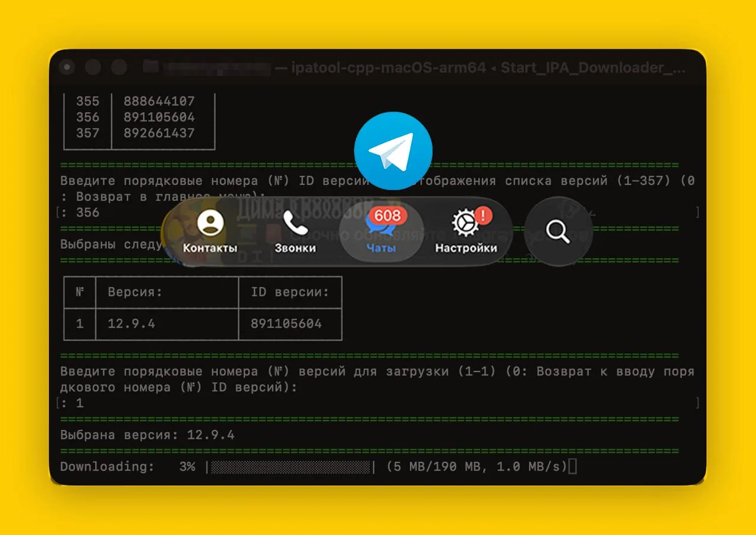Close the terminal window
This screenshot has height=535, width=756.
(67, 67)
